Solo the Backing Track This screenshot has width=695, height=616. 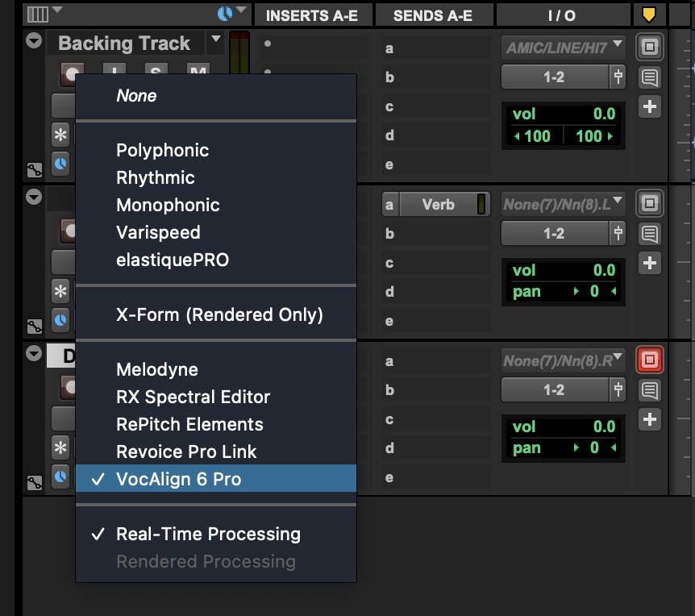[156, 73]
